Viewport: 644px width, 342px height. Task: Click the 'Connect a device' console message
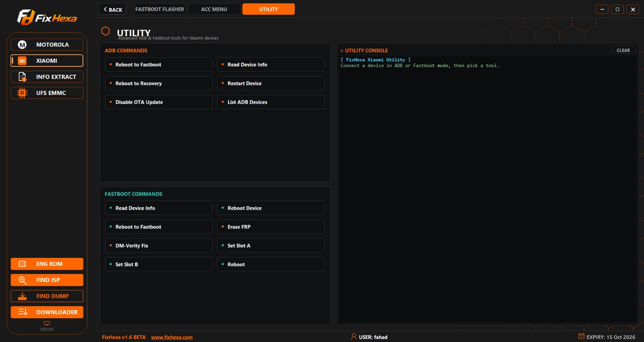(x=420, y=66)
